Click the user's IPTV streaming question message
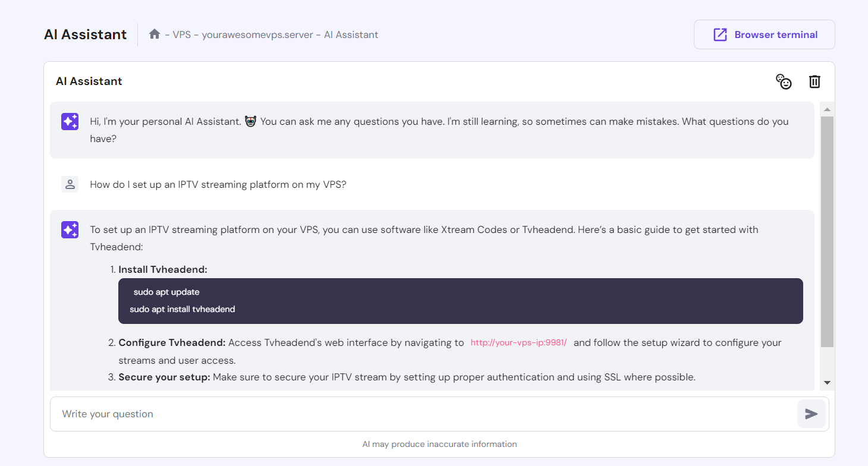The height and width of the screenshot is (466, 868). (x=218, y=184)
